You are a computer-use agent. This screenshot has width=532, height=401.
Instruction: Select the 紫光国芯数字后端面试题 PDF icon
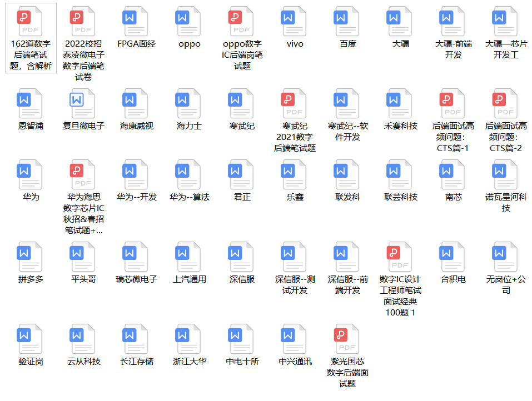click(x=347, y=339)
